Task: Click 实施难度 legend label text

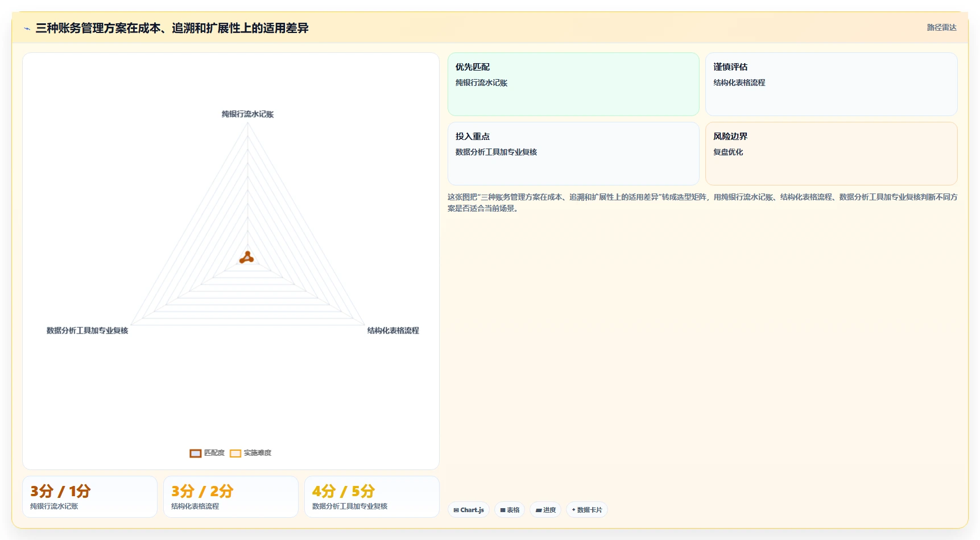Action: 258,453
